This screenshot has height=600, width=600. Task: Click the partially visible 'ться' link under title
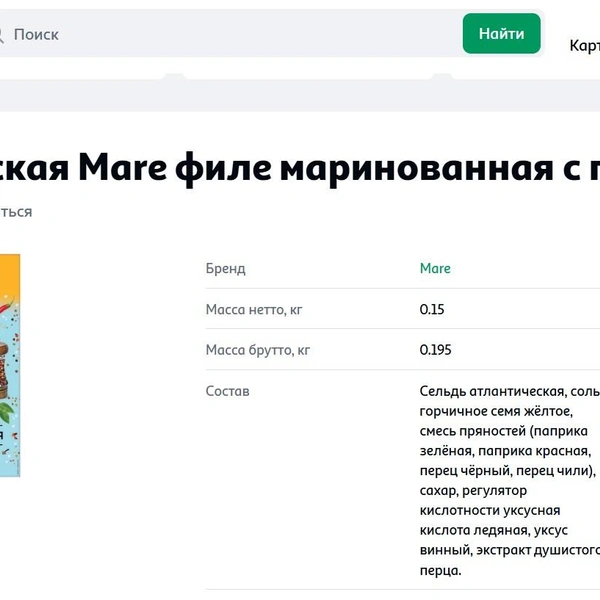point(16,212)
